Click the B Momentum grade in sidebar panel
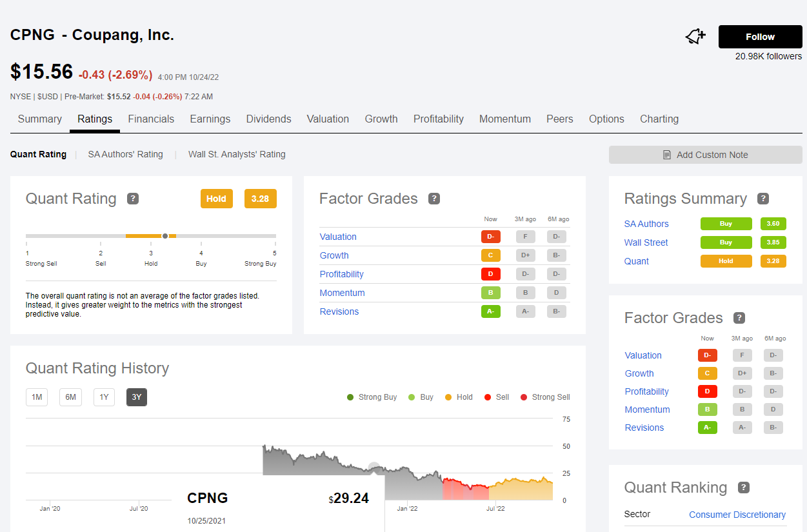Viewport: 807px width, 532px height. pos(708,409)
